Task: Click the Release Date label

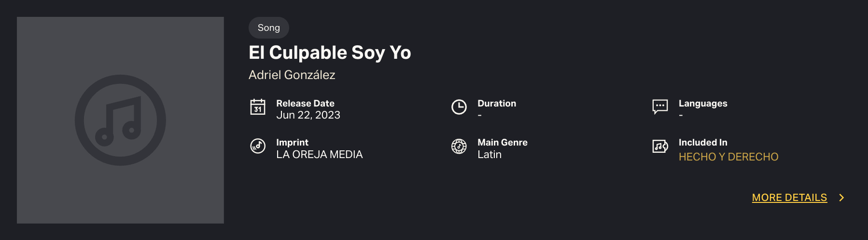Action: 305,104
